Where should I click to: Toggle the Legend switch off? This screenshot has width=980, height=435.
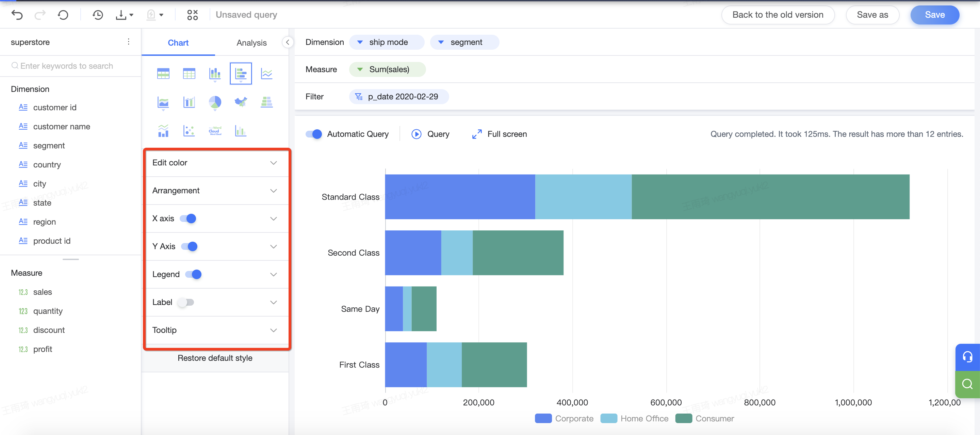[193, 274]
